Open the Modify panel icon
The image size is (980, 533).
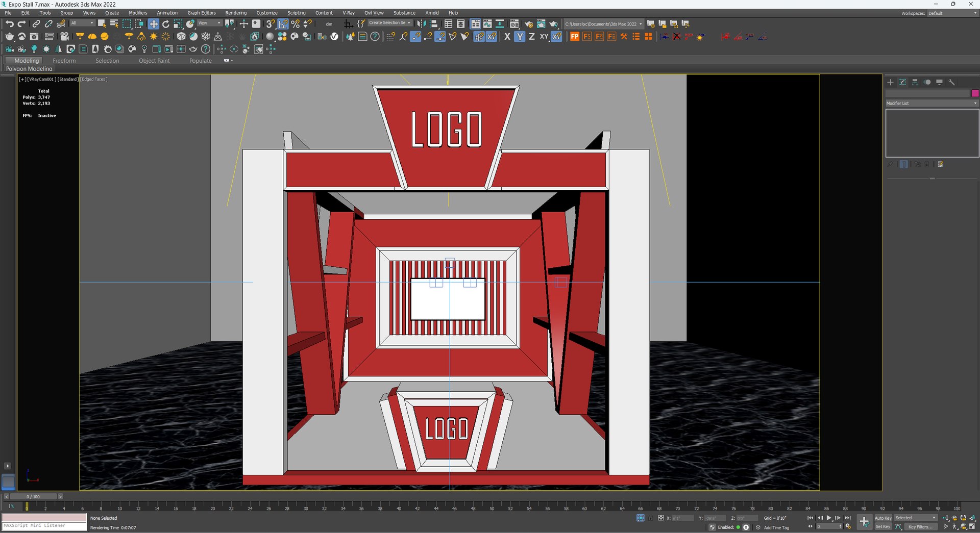coord(902,82)
